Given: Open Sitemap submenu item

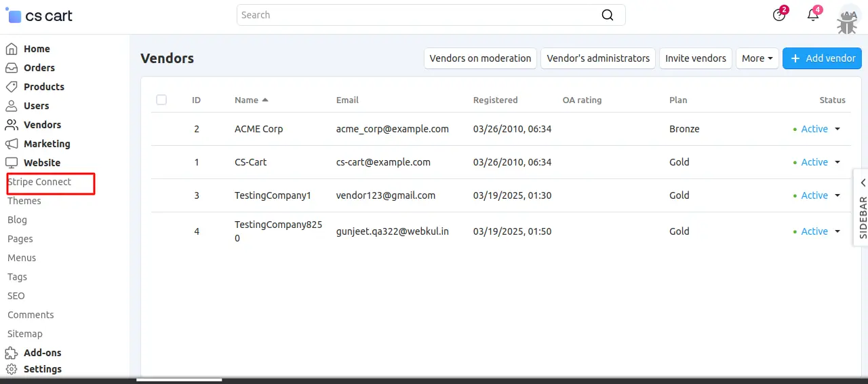Looking at the screenshot, I should 25,334.
